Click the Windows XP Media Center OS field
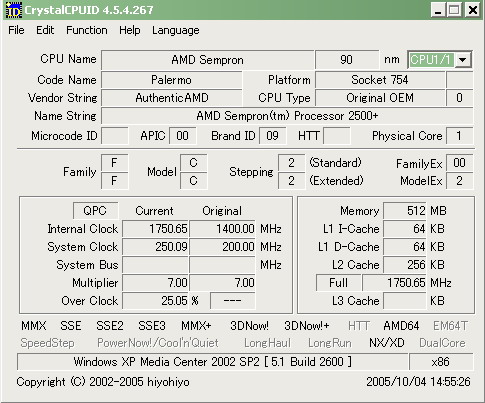Viewport: 485px width, 403px height. click(213, 362)
